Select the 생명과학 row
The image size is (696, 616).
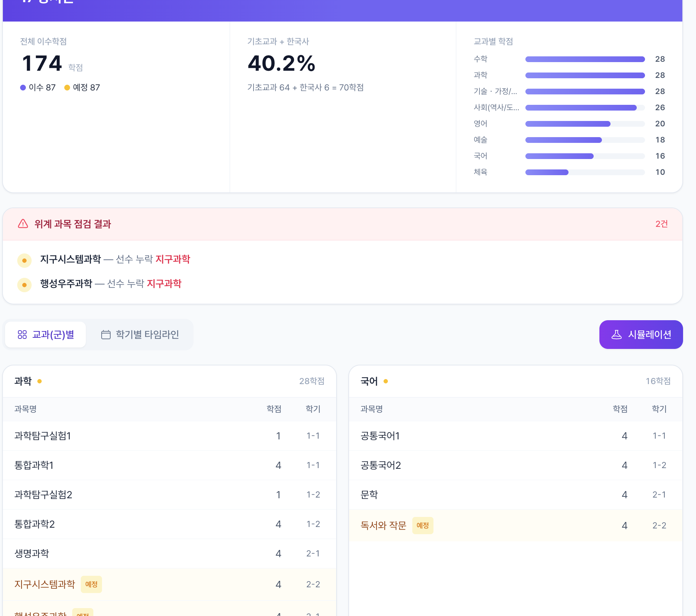[x=170, y=554]
